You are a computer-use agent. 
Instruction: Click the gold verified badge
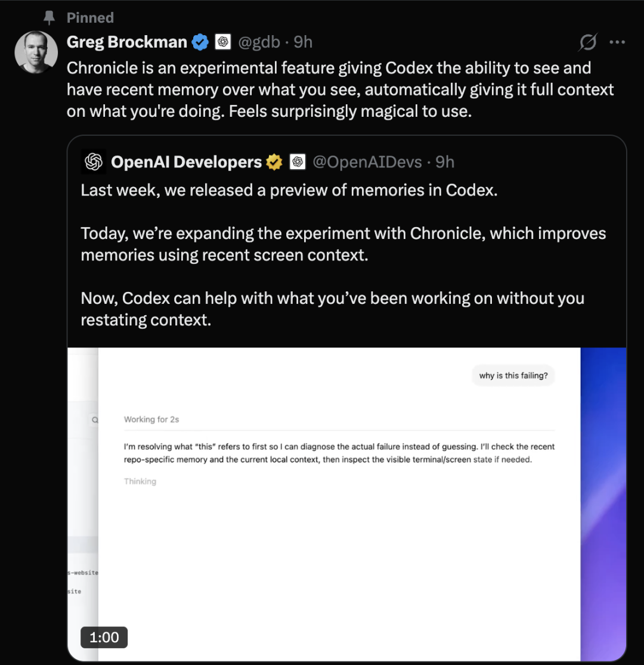[274, 162]
